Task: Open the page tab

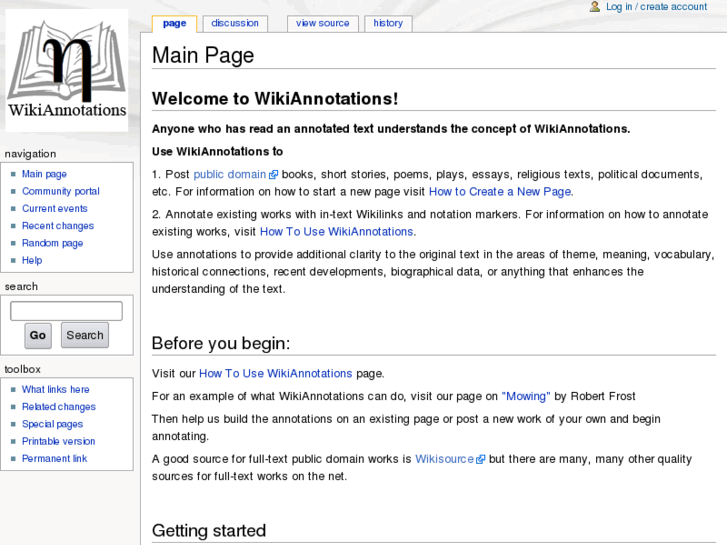Action: [174, 23]
